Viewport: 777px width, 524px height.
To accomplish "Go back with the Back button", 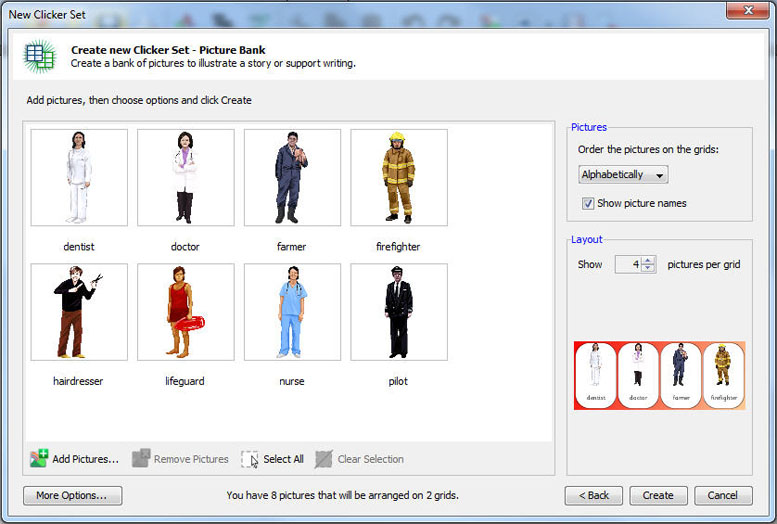I will (594, 495).
